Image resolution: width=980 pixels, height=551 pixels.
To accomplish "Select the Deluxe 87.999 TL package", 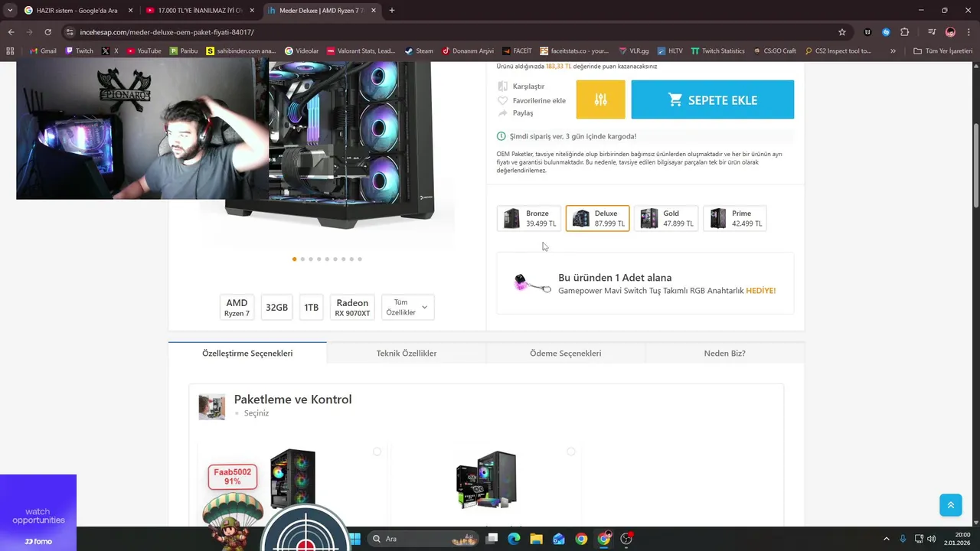I will (x=597, y=218).
